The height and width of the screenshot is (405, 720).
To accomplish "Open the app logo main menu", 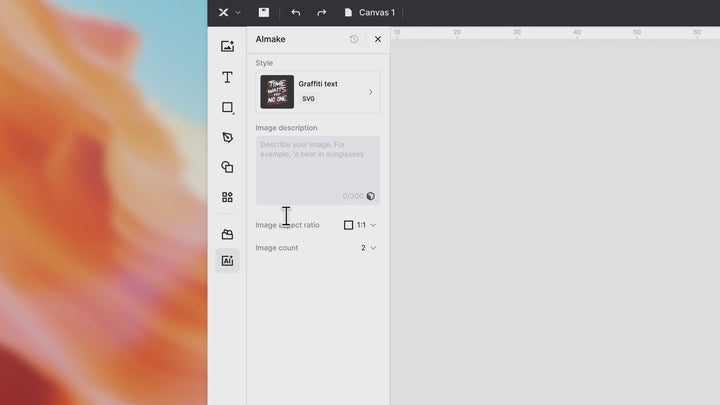I will pyautogui.click(x=229, y=13).
